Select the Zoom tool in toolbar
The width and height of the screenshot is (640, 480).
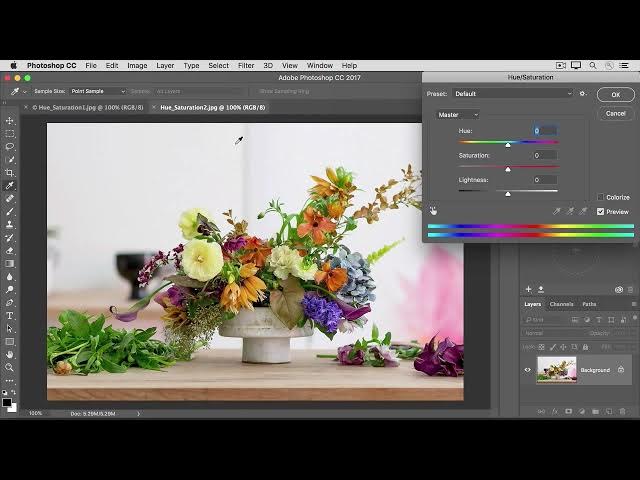[10, 367]
